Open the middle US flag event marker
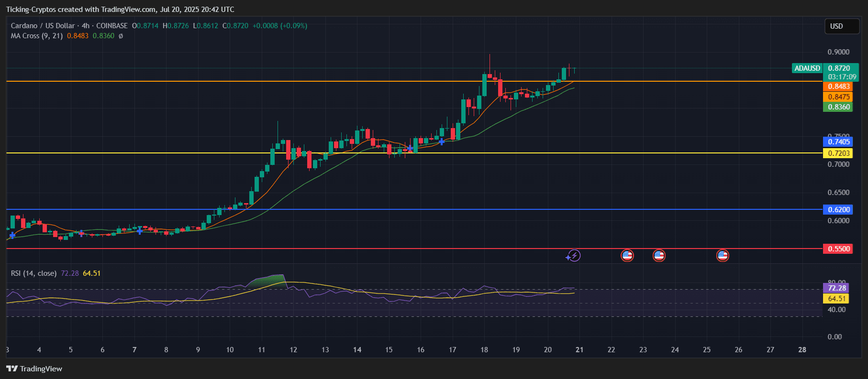 click(x=659, y=256)
